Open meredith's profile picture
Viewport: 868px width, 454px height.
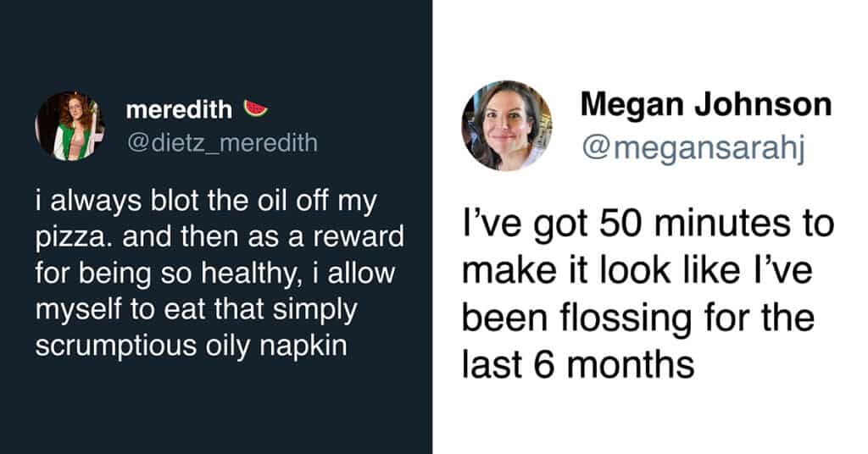(70, 126)
